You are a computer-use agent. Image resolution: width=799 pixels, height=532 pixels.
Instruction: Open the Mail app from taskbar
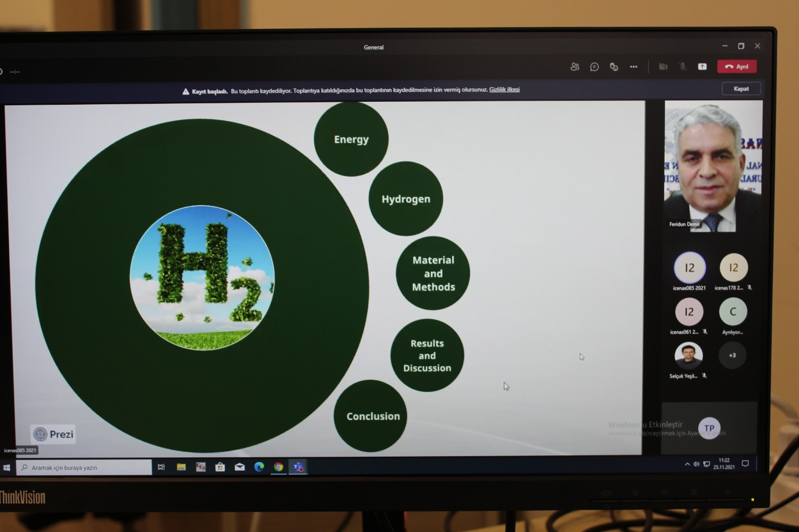point(240,467)
